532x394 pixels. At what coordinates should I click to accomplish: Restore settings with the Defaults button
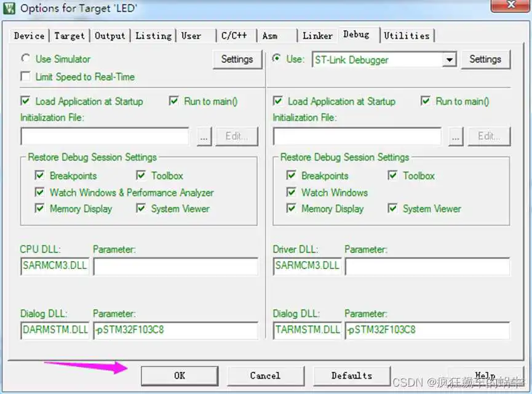[x=352, y=376]
